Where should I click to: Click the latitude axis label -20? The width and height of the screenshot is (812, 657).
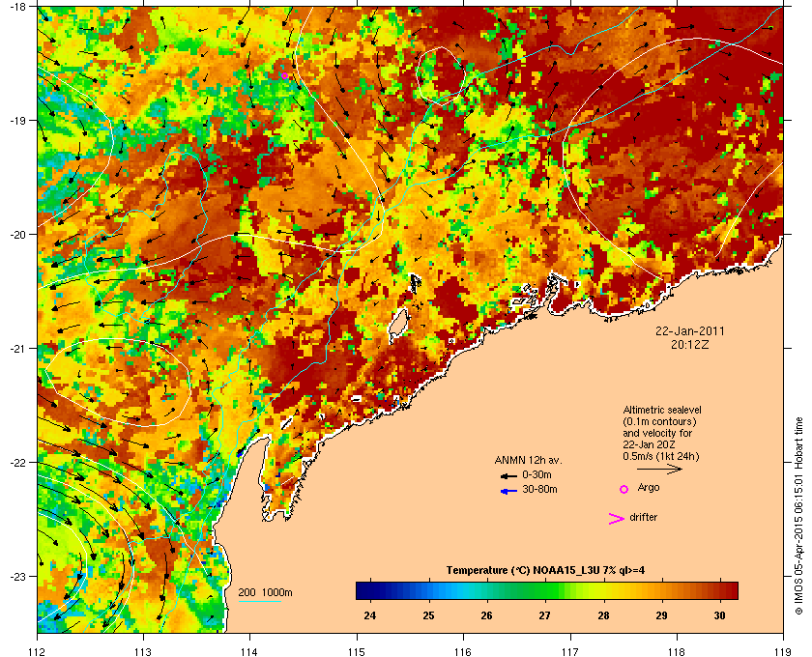pyautogui.click(x=17, y=235)
